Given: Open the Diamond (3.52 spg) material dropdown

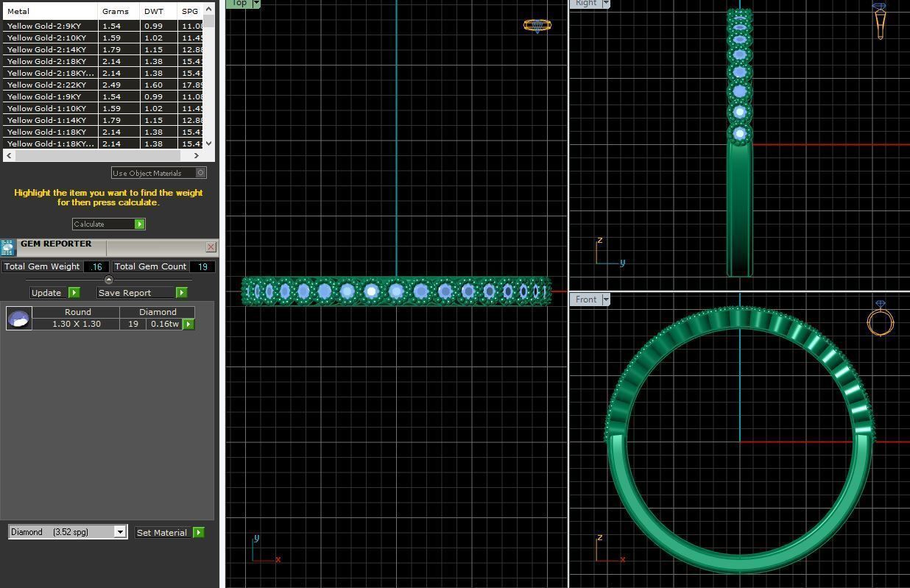Looking at the screenshot, I should coord(120,532).
